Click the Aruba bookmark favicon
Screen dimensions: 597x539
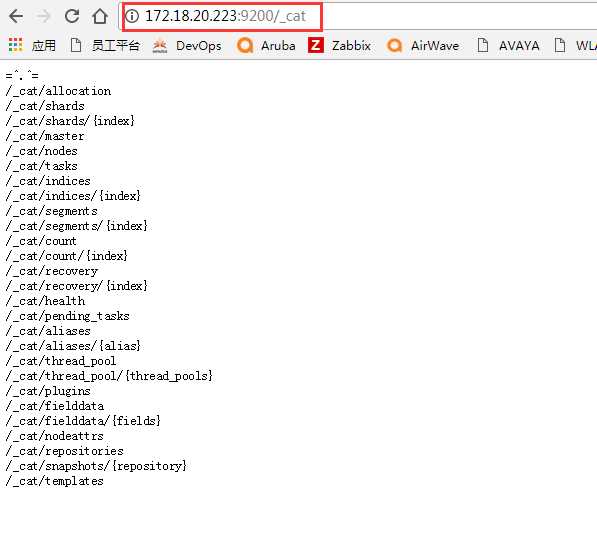(x=245, y=45)
